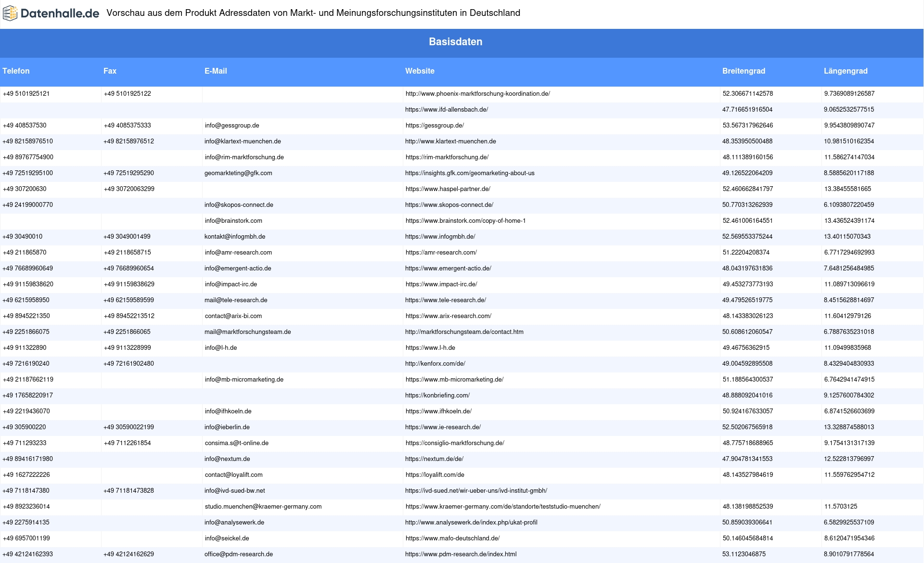The height and width of the screenshot is (563, 924).
Task: Select contact@arix-bi.com email
Action: (x=233, y=316)
